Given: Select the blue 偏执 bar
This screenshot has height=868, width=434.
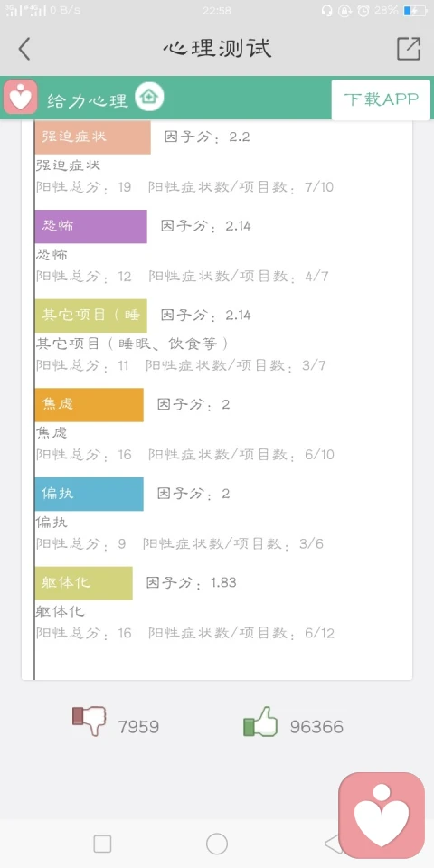Looking at the screenshot, I should click(x=90, y=494).
